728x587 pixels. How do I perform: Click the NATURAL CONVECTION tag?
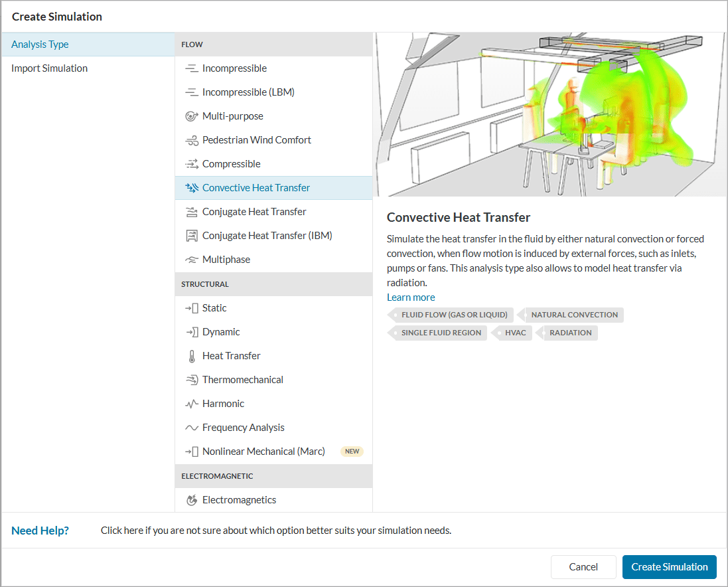coord(574,315)
